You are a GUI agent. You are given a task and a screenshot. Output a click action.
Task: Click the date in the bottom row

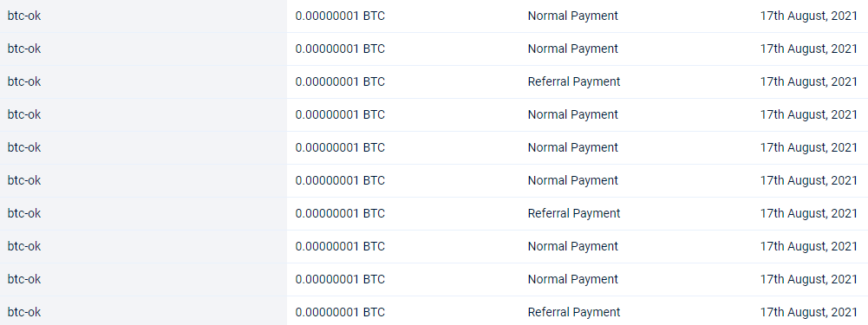(x=809, y=312)
